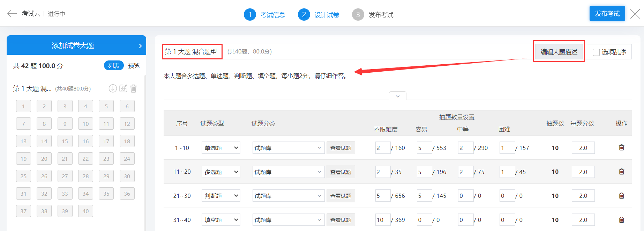Open the 单选题 question type dropdown
Screen dimensions: 644x231
tap(221, 148)
